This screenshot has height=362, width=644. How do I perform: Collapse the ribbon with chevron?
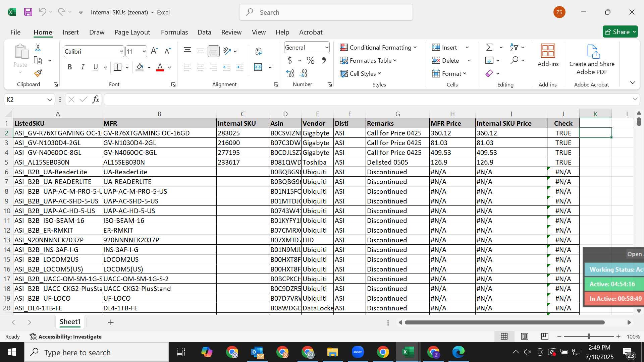click(633, 82)
